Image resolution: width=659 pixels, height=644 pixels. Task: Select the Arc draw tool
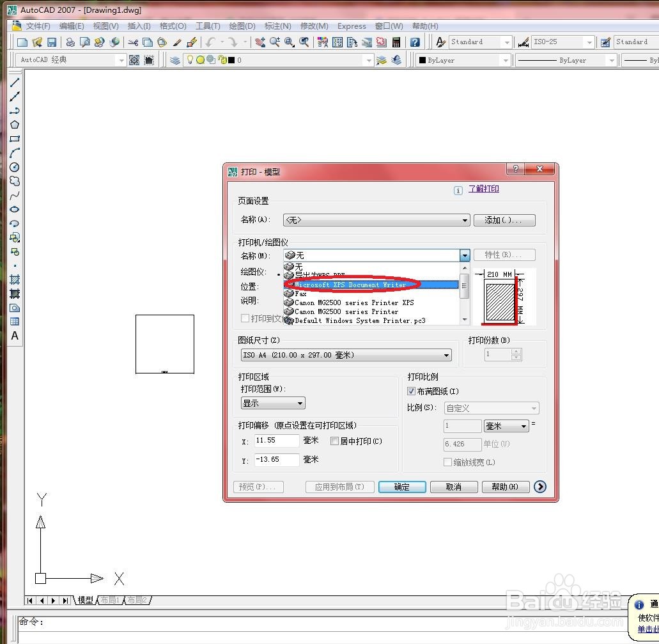[15, 153]
